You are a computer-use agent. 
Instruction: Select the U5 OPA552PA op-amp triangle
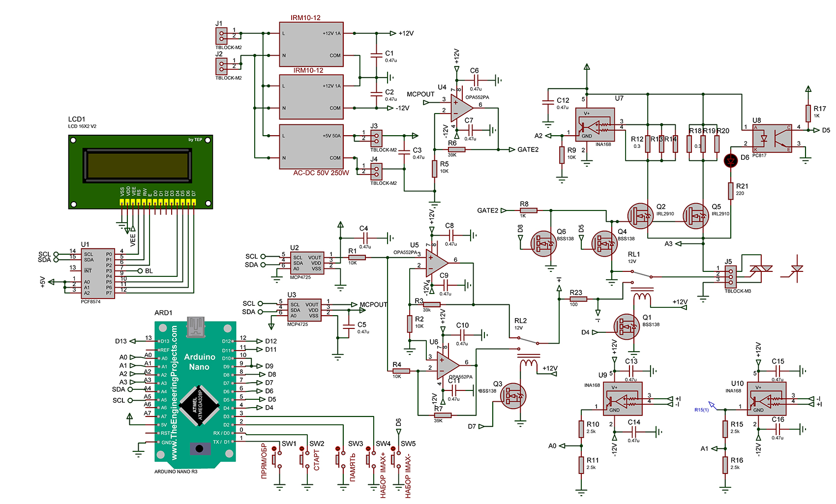(x=436, y=263)
